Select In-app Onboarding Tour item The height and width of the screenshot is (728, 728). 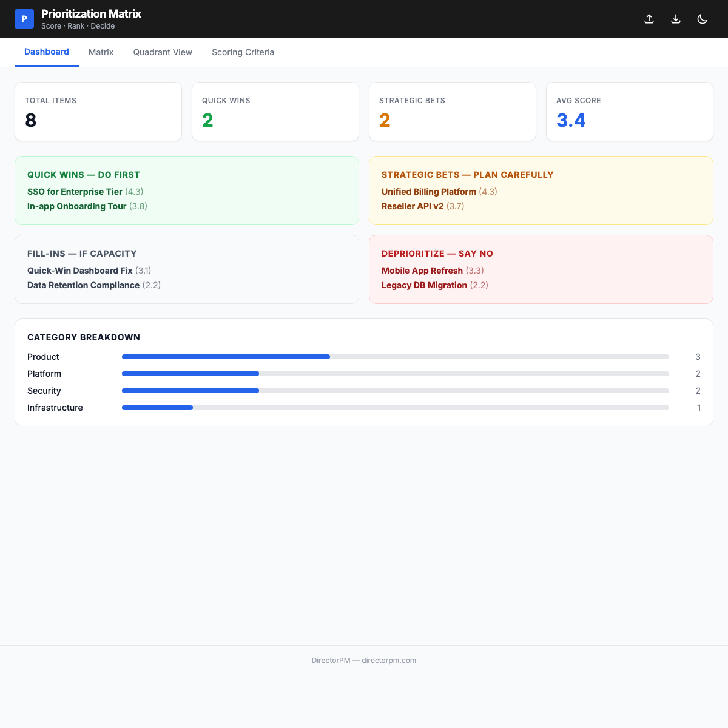tap(87, 206)
